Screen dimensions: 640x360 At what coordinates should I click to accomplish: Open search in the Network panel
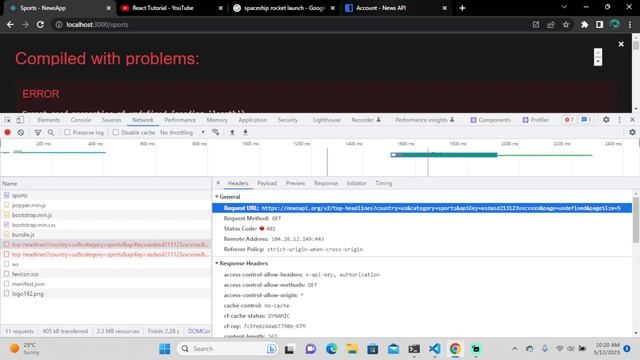tap(51, 132)
